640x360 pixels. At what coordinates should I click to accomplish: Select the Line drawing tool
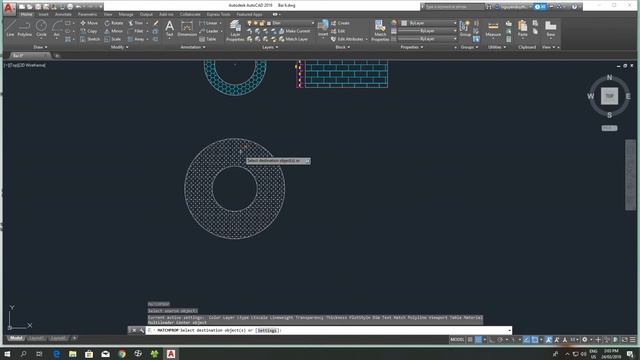point(10,28)
